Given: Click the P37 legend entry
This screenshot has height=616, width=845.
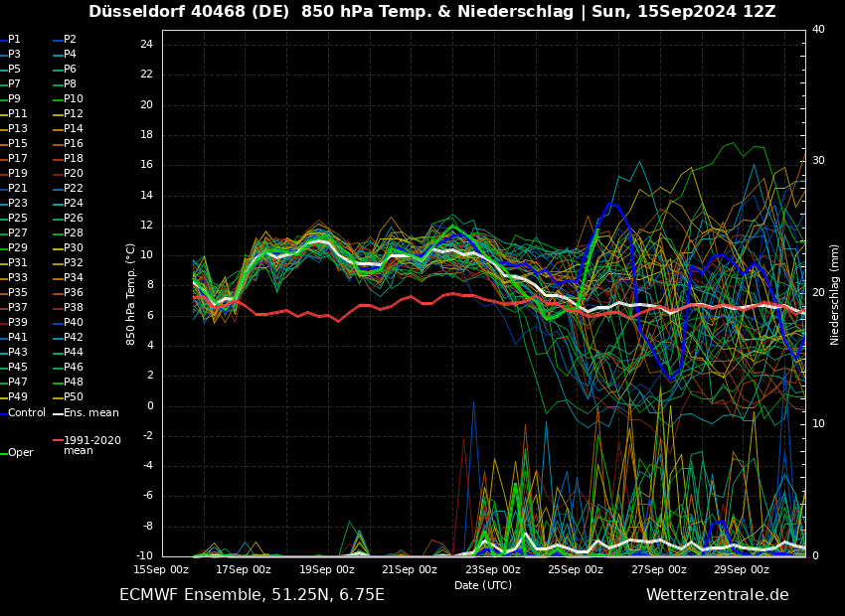Looking at the screenshot, I should click(x=18, y=308).
